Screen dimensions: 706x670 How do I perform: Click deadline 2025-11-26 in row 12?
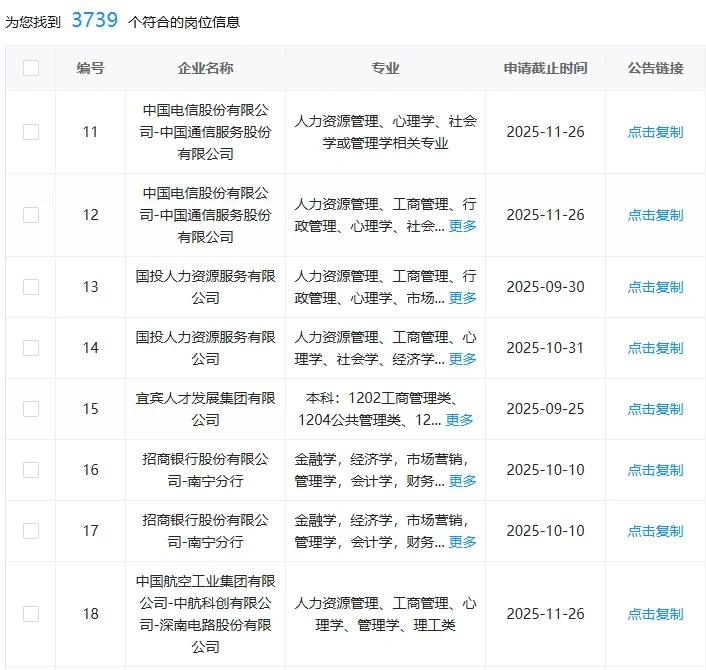pos(545,215)
